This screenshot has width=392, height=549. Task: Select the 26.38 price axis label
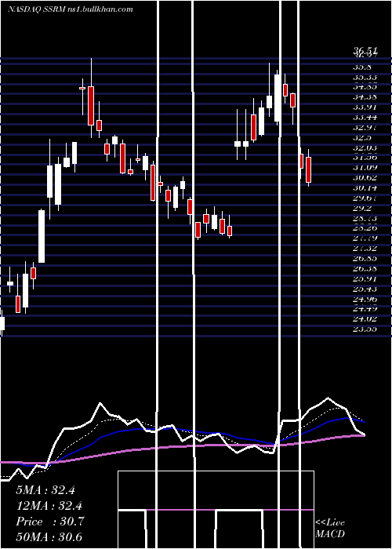365,269
